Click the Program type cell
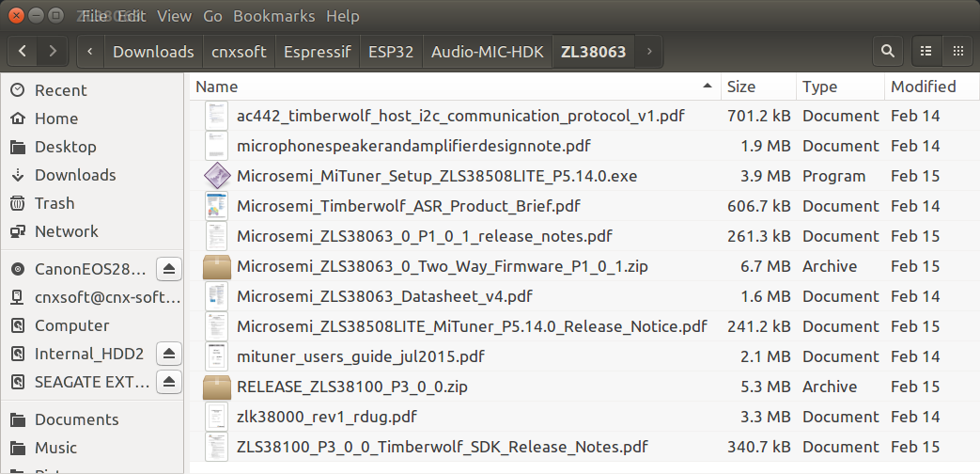Image resolution: width=980 pixels, height=474 pixels. coord(833,177)
